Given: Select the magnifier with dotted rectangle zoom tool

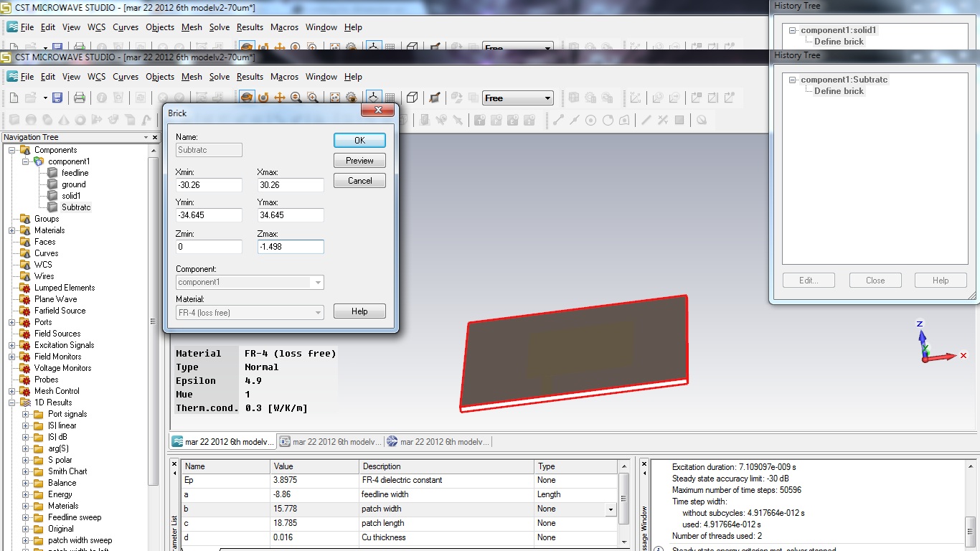Looking at the screenshot, I should pos(313,98).
